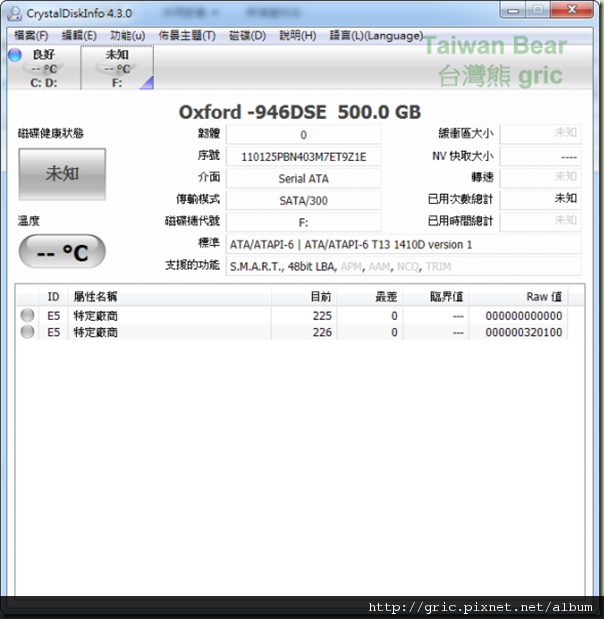Click the 未知 health status button

[62, 174]
